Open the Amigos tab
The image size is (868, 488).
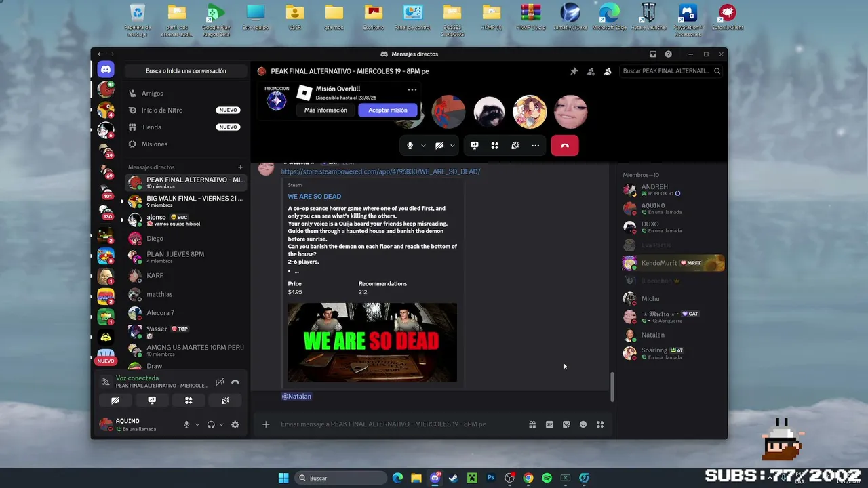point(186,94)
